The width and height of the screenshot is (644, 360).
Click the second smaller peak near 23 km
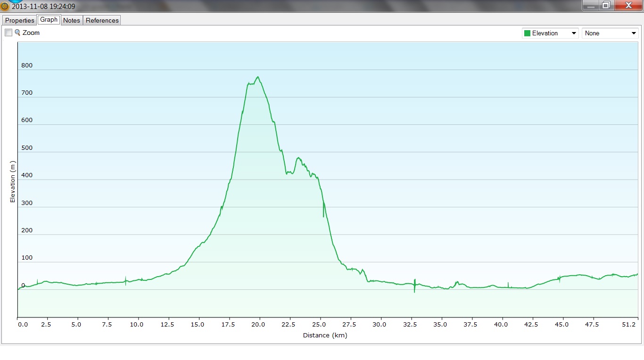pos(298,158)
